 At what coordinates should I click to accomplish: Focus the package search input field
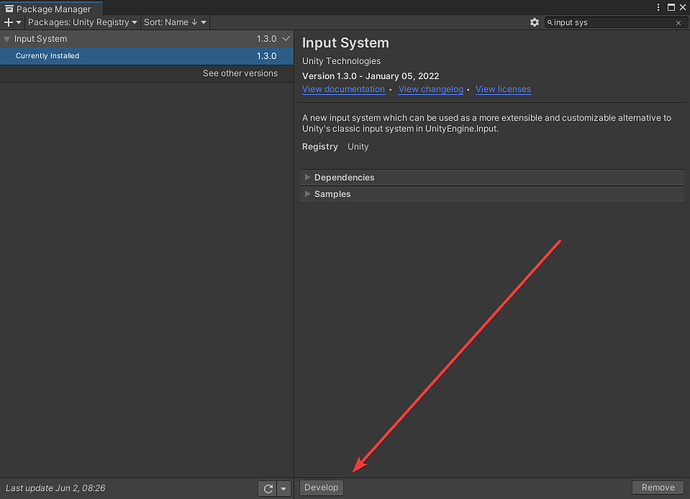click(612, 22)
